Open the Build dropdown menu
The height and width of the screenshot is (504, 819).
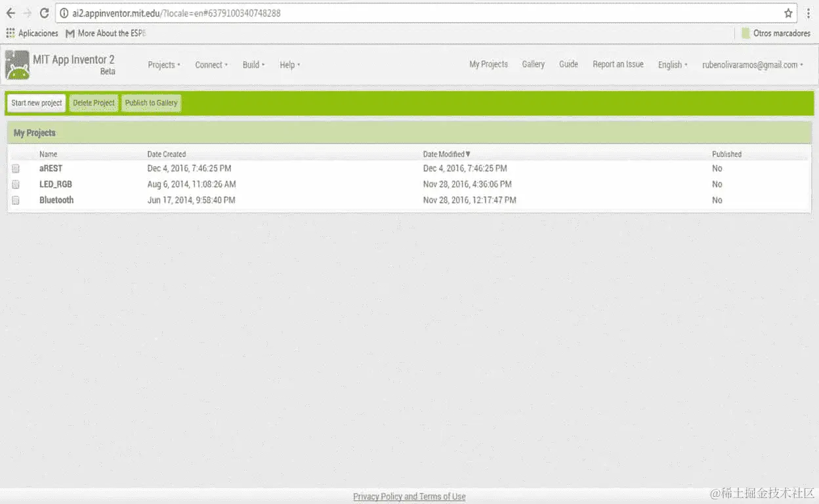253,65
